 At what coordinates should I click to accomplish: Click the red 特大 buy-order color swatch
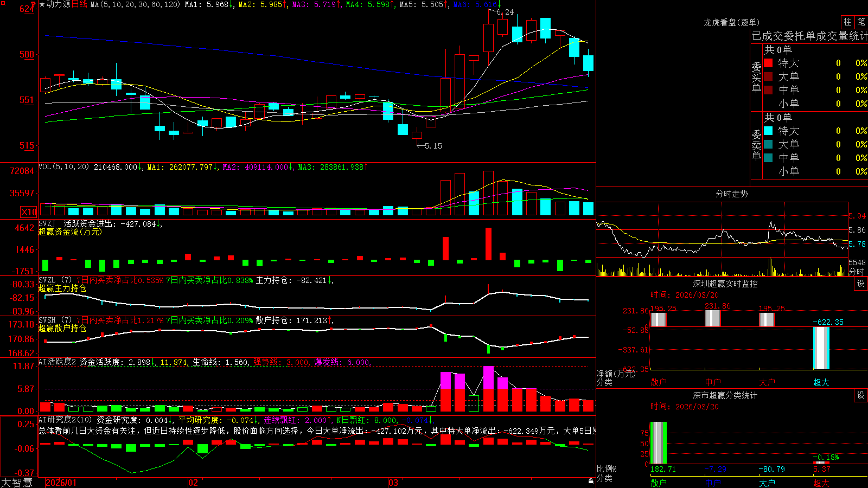768,63
